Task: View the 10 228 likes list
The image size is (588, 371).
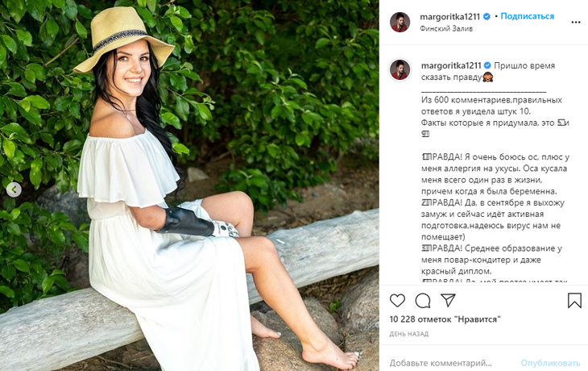Action: [x=445, y=319]
